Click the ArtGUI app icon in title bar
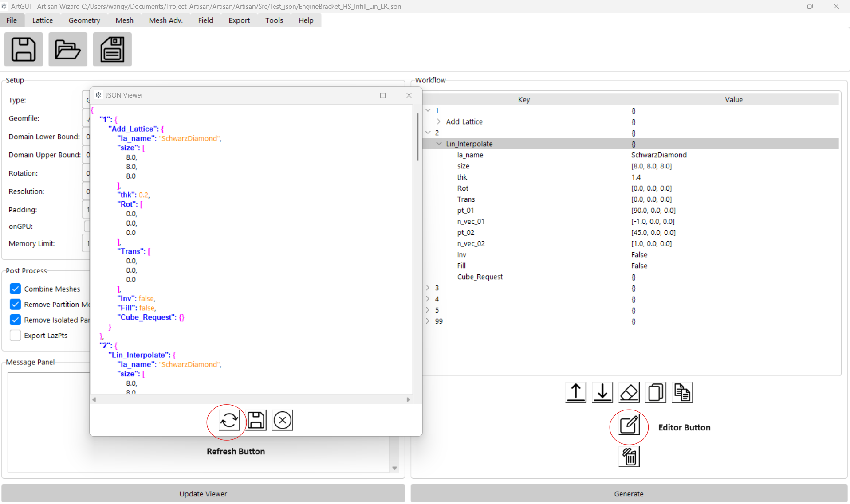This screenshot has width=850, height=504. click(x=4, y=6)
